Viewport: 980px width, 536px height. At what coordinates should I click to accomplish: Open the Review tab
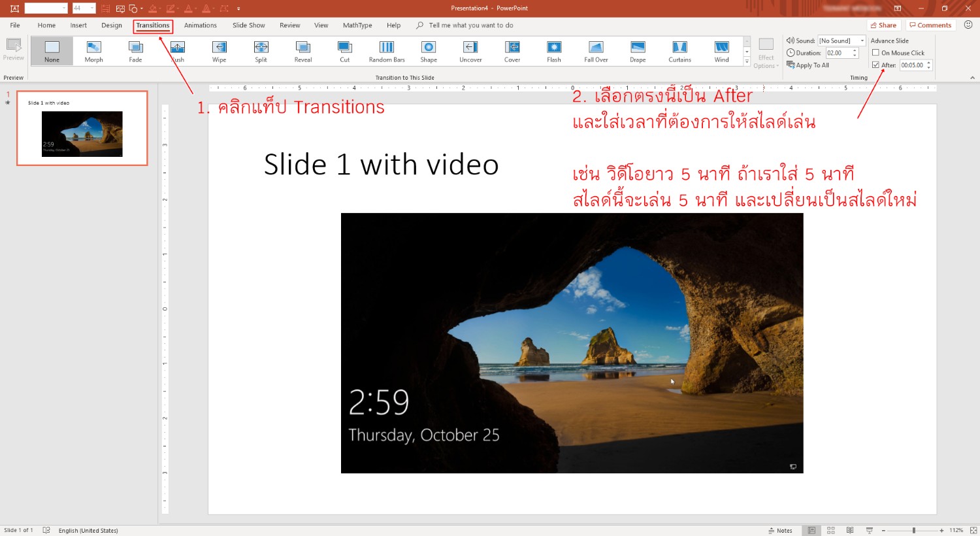click(x=290, y=25)
